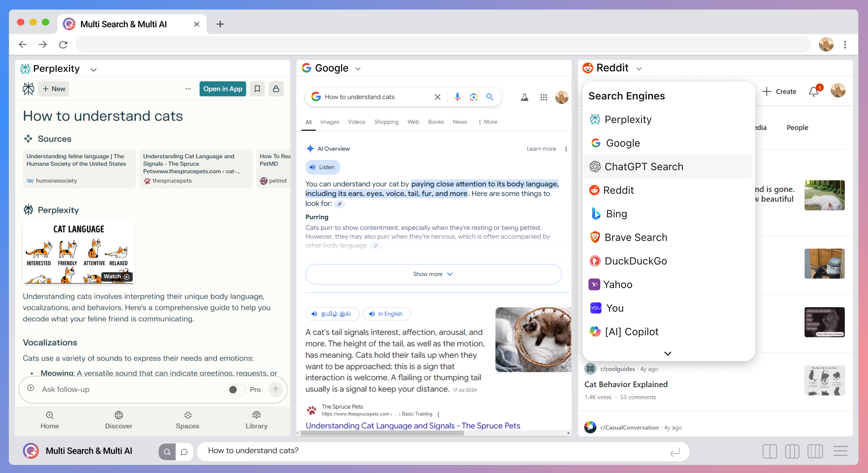The image size is (868, 473).
Task: Select three-column layout icon
Action: tap(792, 451)
